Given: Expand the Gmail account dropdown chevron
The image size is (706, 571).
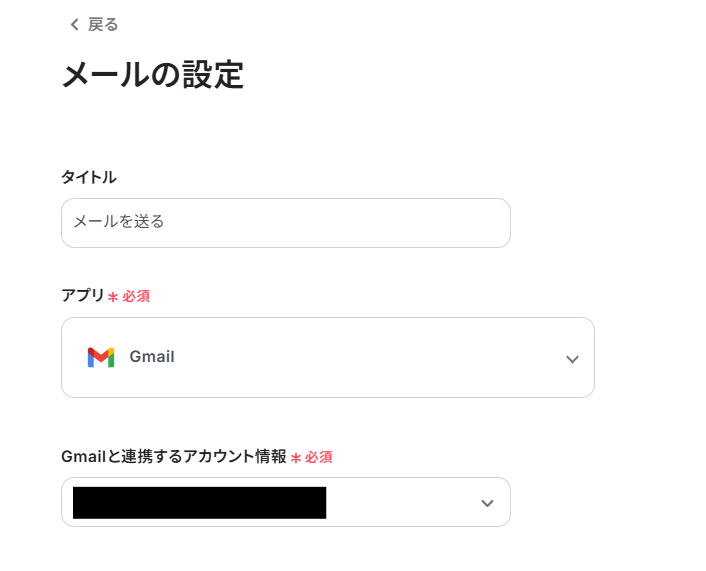Looking at the screenshot, I should click(487, 503).
